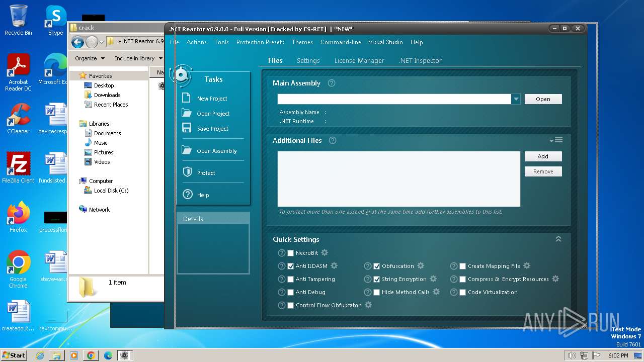Open Compress & Encrypt Resources gear settings
This screenshot has height=362, width=644.
click(x=555, y=279)
